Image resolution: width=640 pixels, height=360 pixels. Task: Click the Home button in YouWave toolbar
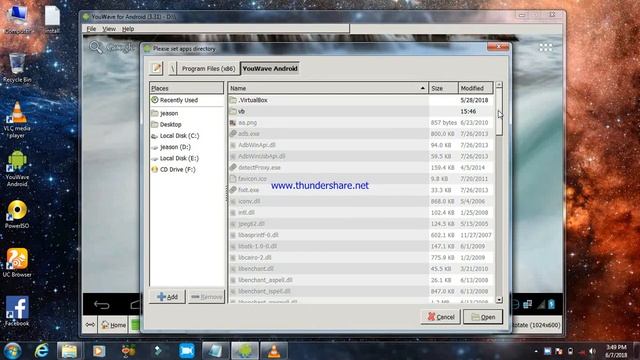pyautogui.click(x=113, y=325)
